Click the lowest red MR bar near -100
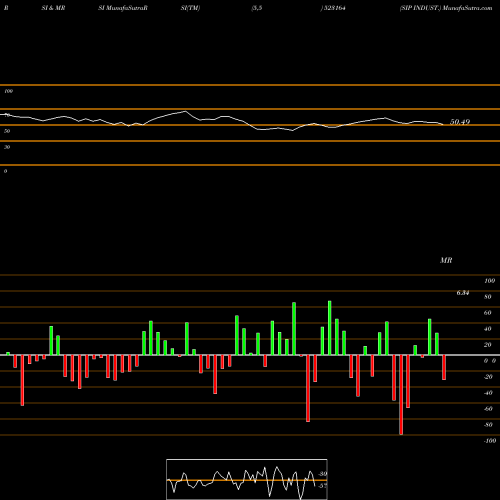Screen dimensions: 500x500 tap(401, 395)
